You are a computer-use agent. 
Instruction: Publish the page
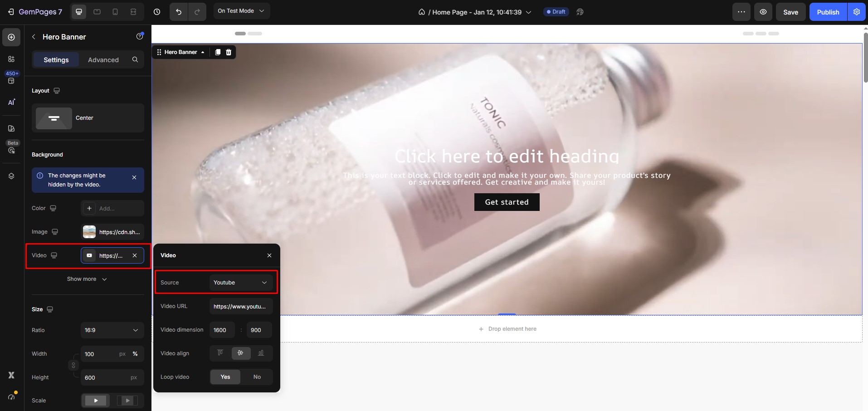pos(828,12)
